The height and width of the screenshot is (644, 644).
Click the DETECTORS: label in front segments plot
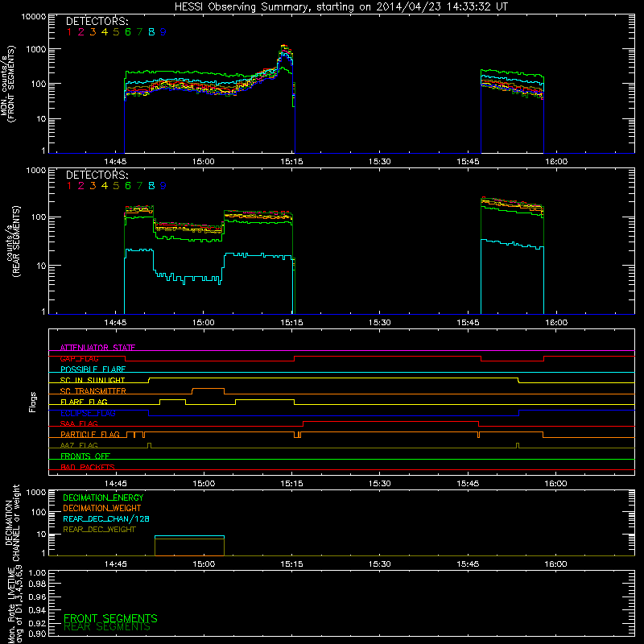tap(97, 21)
